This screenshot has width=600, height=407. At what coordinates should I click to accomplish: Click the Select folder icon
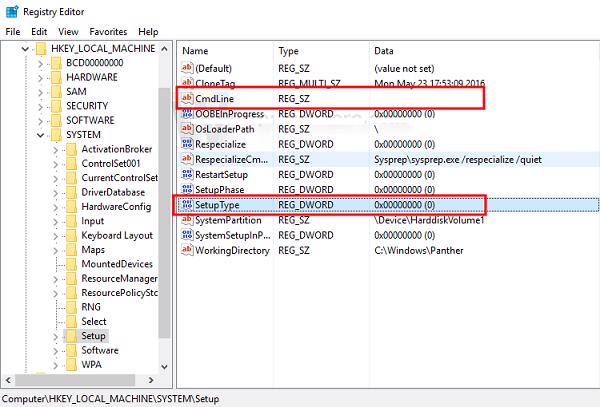(72, 321)
